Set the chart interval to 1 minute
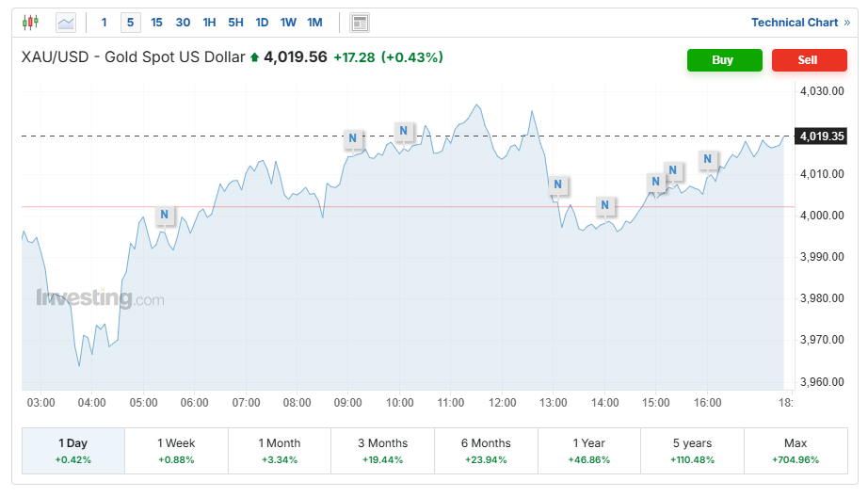This screenshot has height=497, width=868. pos(104,23)
